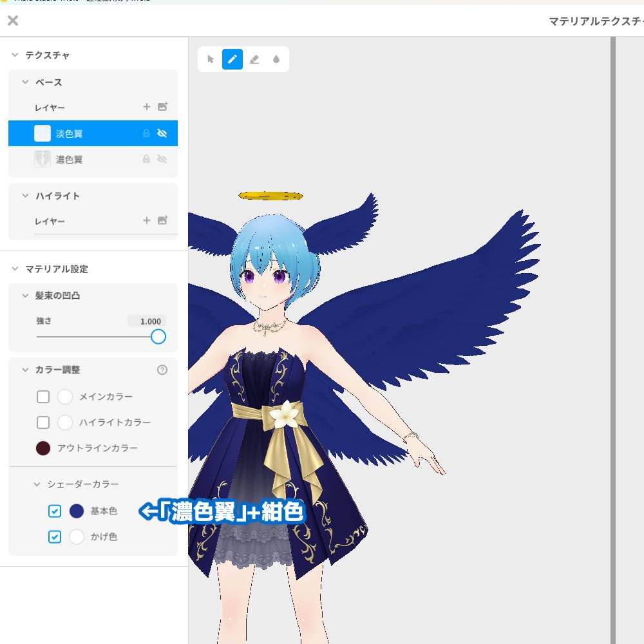Open the カラー調整 help icon
The image size is (644, 644).
[x=162, y=370]
